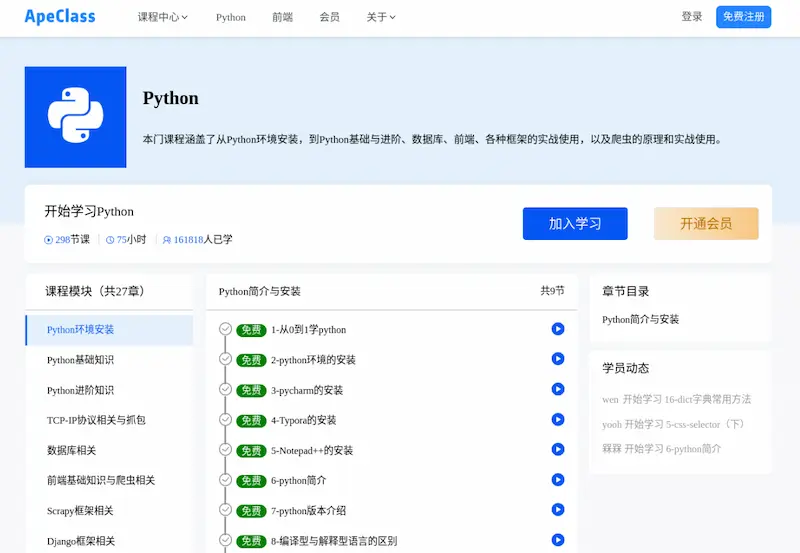The height and width of the screenshot is (553, 800).
Task: Toggle the check circle for 6-python简介
Action: point(226,480)
